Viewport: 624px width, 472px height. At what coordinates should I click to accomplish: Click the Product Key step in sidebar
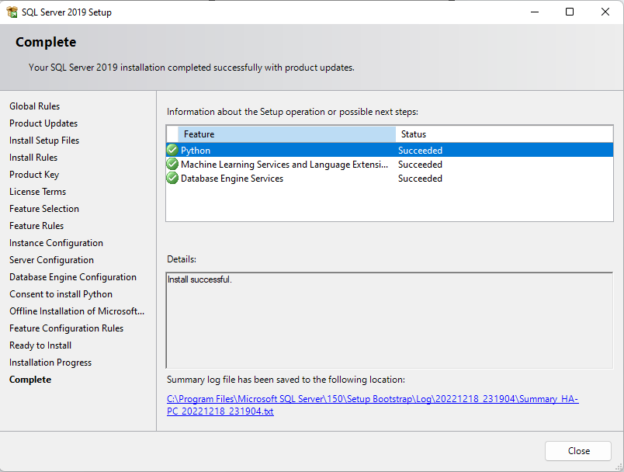pos(34,174)
